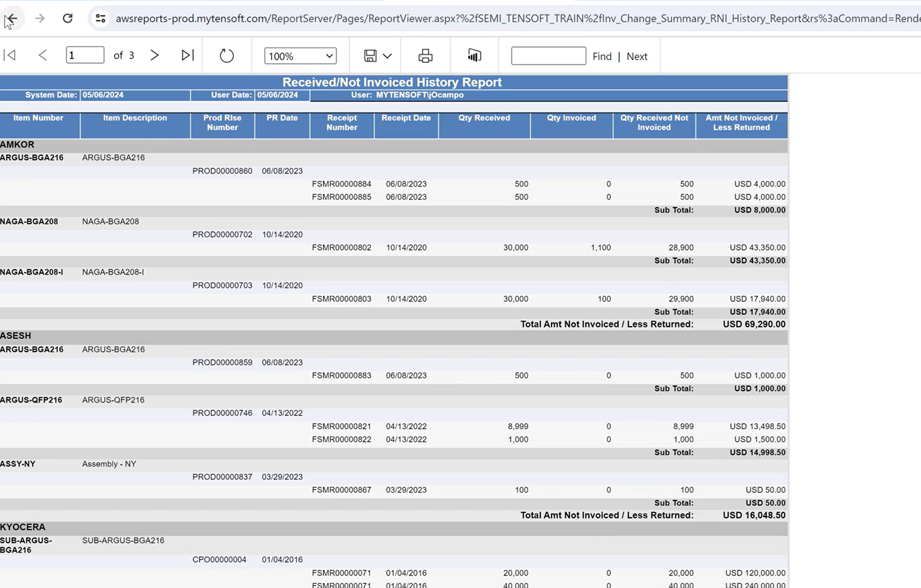Refresh the report data
The width and height of the screenshot is (921, 588).
[x=225, y=55]
